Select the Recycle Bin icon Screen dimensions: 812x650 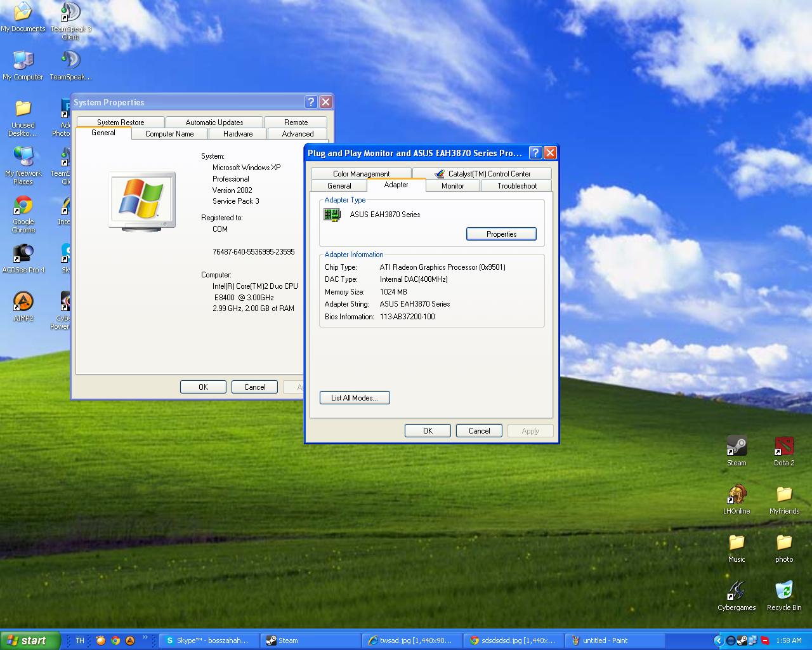click(x=784, y=596)
